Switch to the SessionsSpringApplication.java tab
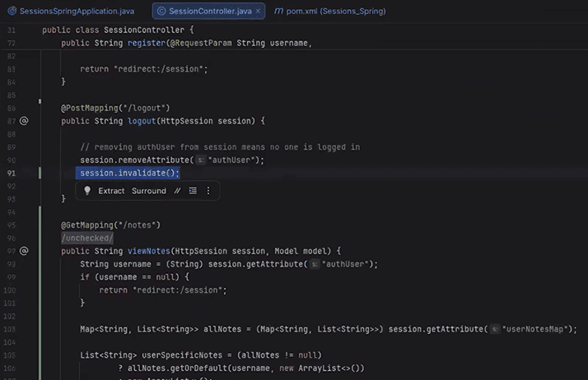 click(76, 12)
